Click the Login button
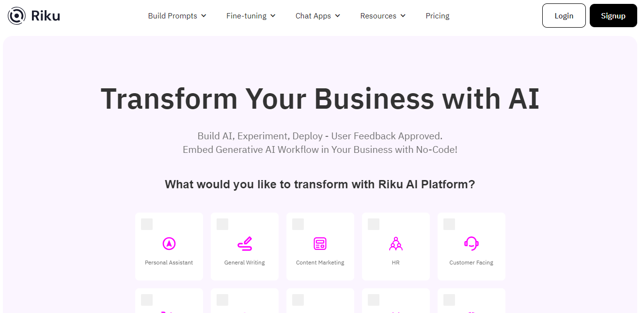 click(x=564, y=16)
